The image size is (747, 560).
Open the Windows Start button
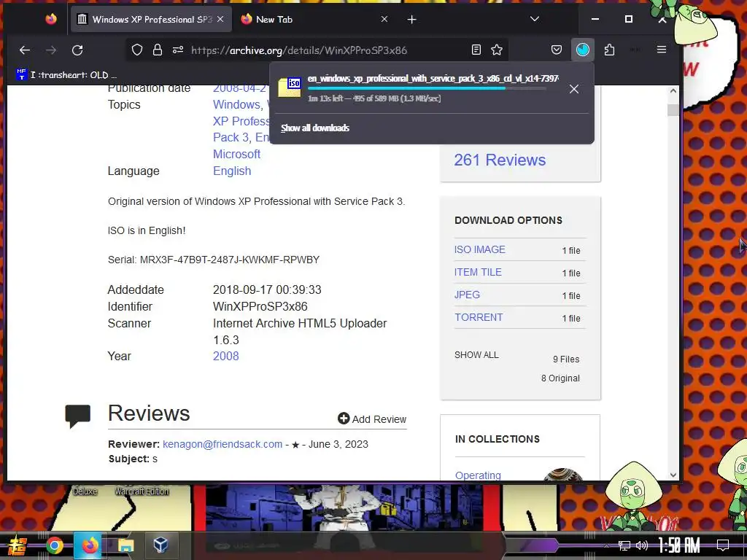[x=16, y=545]
